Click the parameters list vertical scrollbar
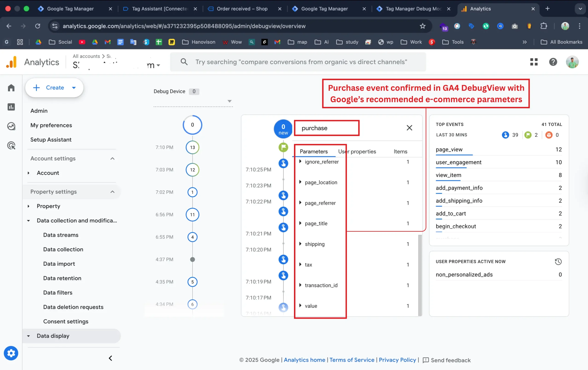 (420, 275)
